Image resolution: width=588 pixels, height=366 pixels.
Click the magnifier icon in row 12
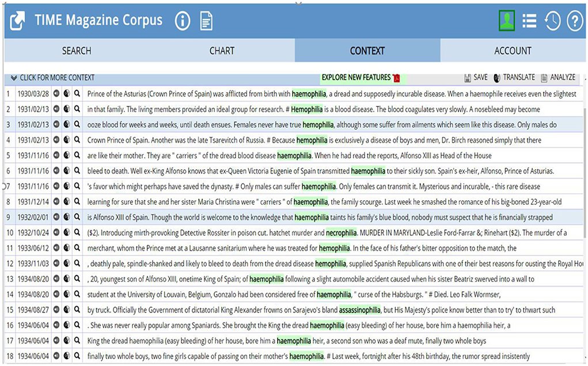coord(77,264)
